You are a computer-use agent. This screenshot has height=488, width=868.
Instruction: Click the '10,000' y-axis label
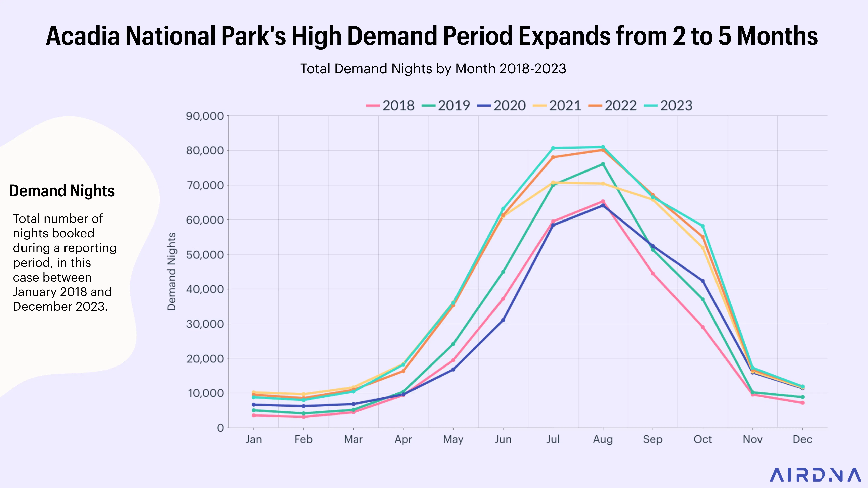206,393
